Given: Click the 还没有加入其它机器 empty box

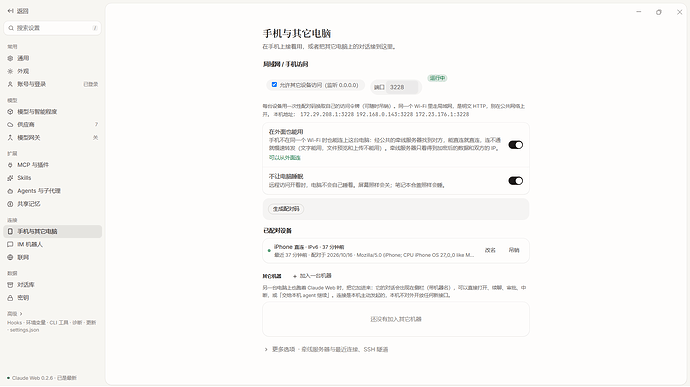Looking at the screenshot, I should pos(396,319).
